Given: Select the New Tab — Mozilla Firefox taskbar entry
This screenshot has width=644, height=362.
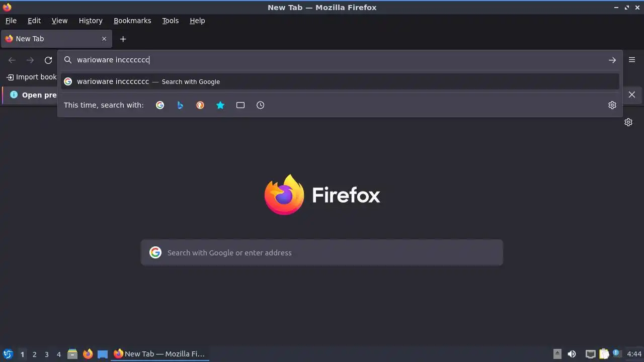Looking at the screenshot, I should [160, 354].
